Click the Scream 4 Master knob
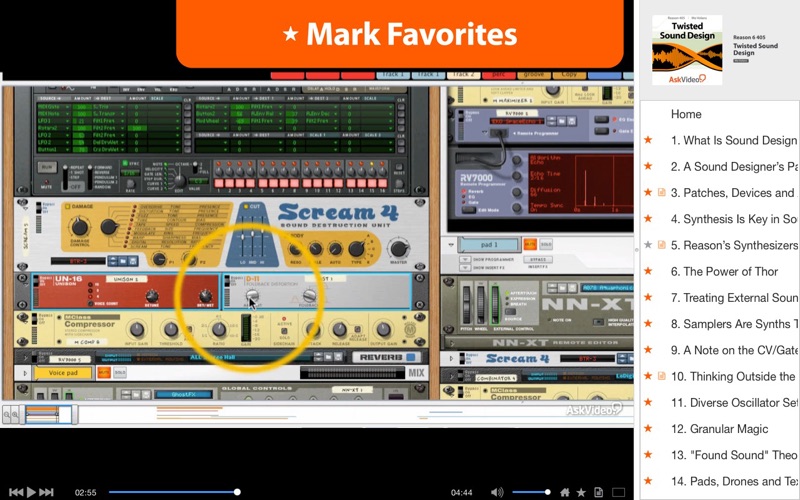This screenshot has height=500, width=800. click(398, 249)
